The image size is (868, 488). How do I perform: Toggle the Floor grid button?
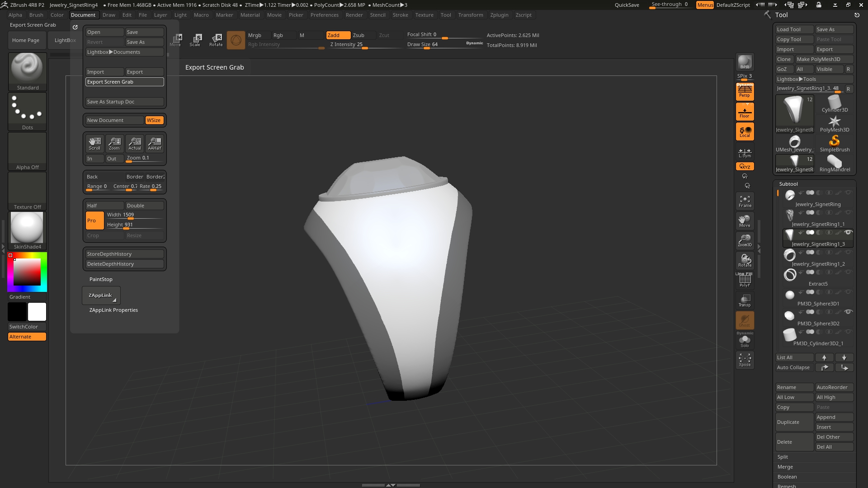(745, 112)
